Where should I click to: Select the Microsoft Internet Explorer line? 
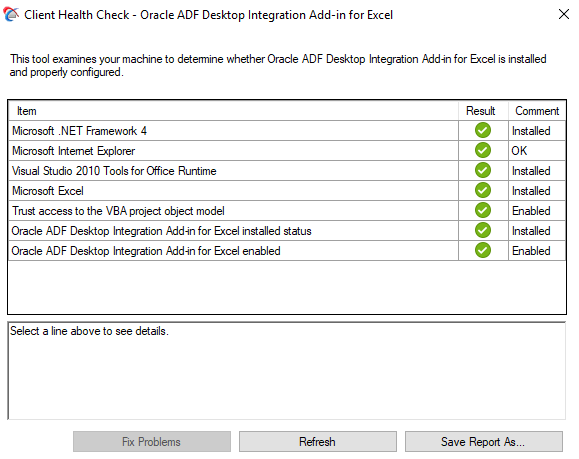click(x=287, y=151)
